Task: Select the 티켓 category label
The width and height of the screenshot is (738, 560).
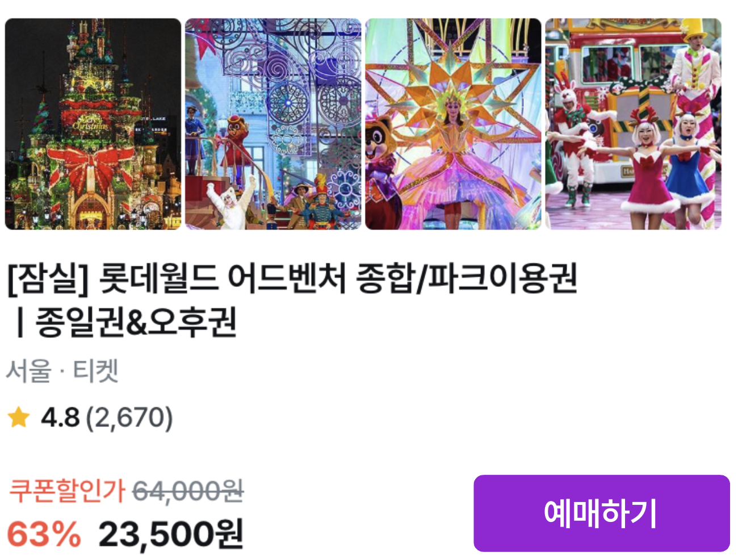Action: [95, 371]
